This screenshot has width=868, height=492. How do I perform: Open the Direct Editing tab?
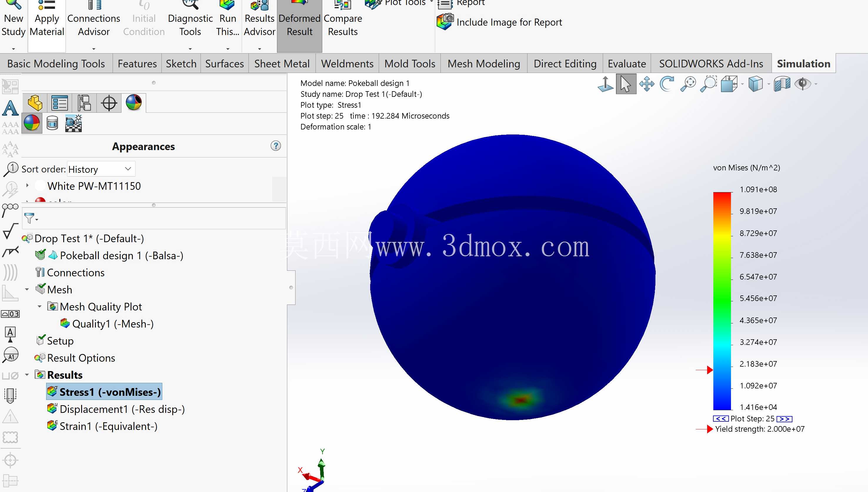tap(565, 64)
